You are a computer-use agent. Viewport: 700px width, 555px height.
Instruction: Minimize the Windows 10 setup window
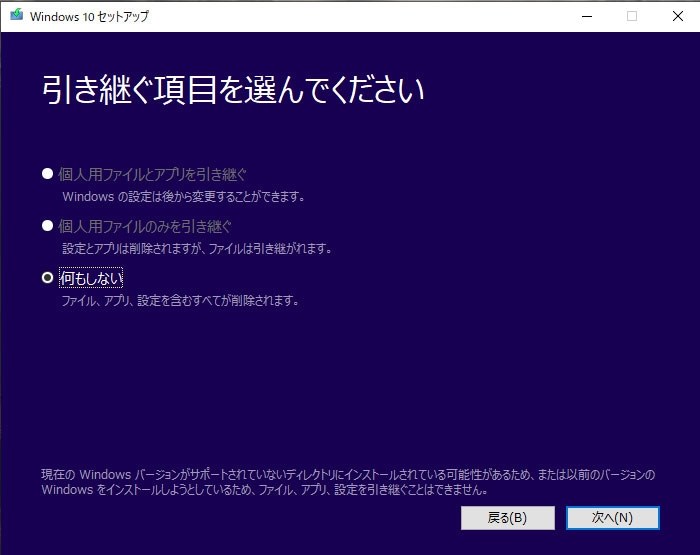[x=587, y=17]
